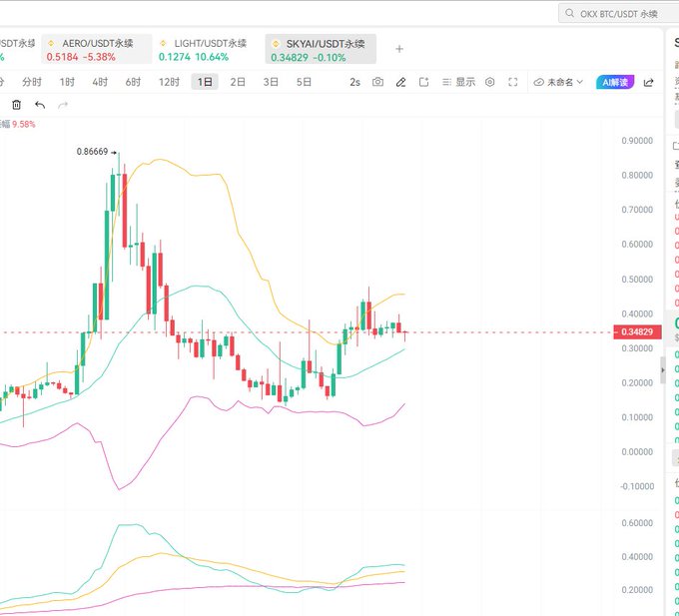Select the 1日 timeframe

205,82
